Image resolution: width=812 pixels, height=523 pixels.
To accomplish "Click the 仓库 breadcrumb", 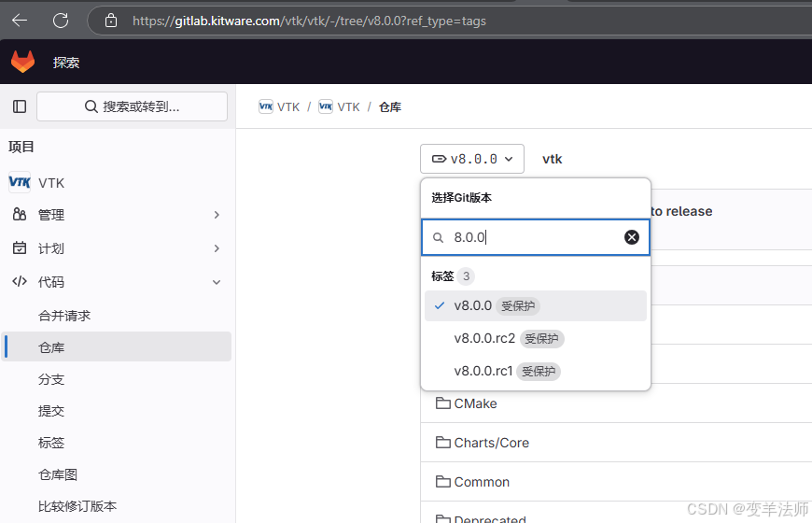I will (x=390, y=106).
